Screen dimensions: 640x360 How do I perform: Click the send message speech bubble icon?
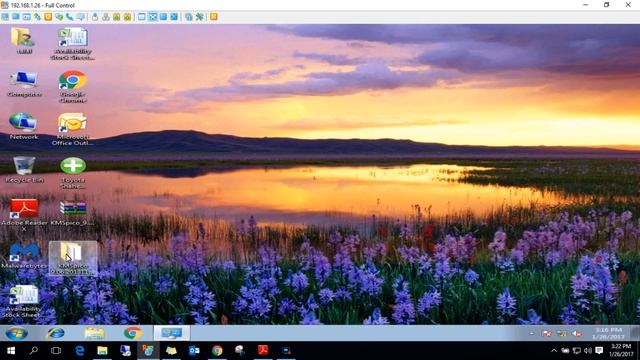point(81,17)
